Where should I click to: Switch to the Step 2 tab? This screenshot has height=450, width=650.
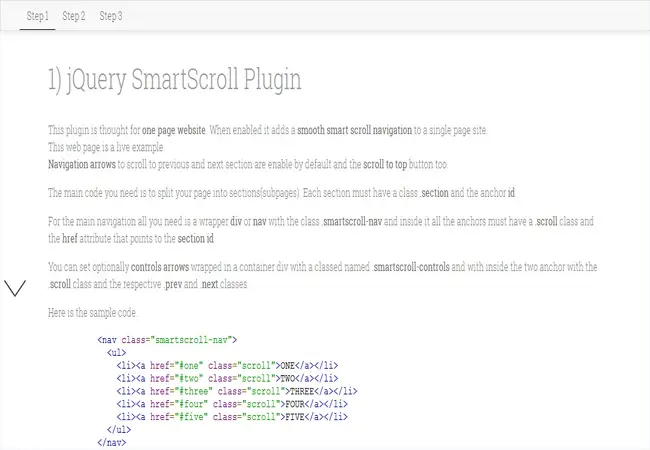(x=74, y=16)
